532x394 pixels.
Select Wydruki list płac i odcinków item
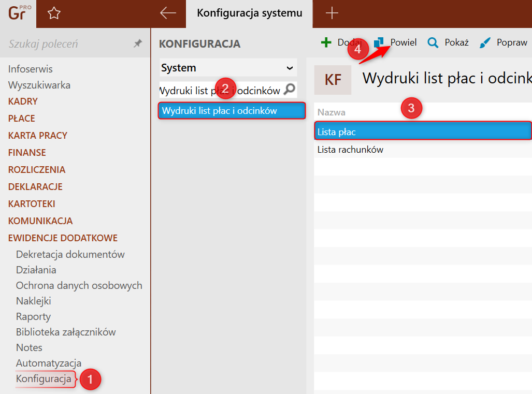point(232,111)
